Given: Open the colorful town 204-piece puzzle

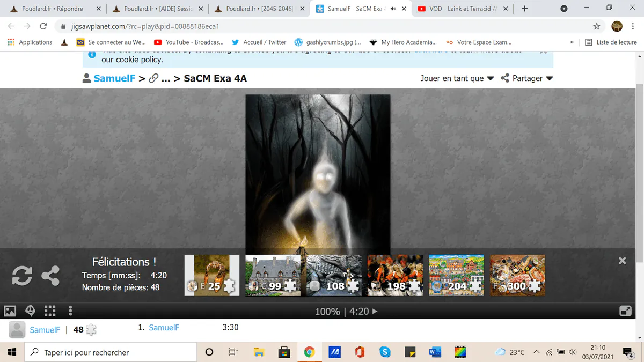Looking at the screenshot, I should (456, 275).
